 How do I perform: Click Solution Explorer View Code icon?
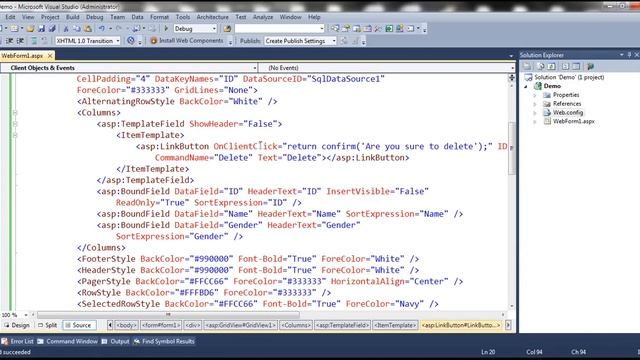565,66
